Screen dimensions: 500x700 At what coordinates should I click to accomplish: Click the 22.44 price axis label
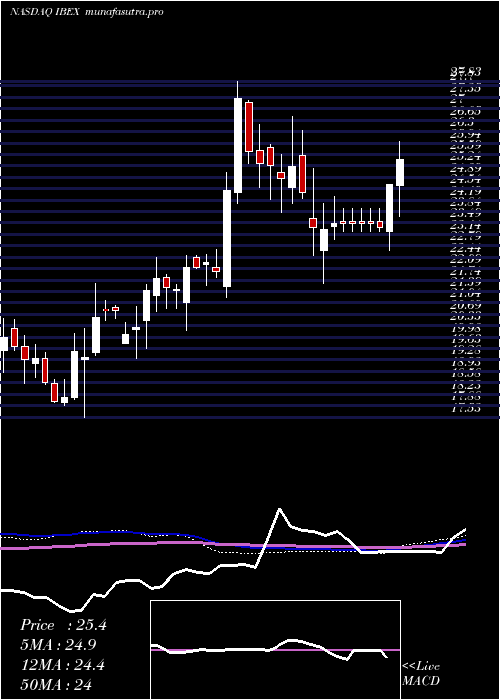466,249
